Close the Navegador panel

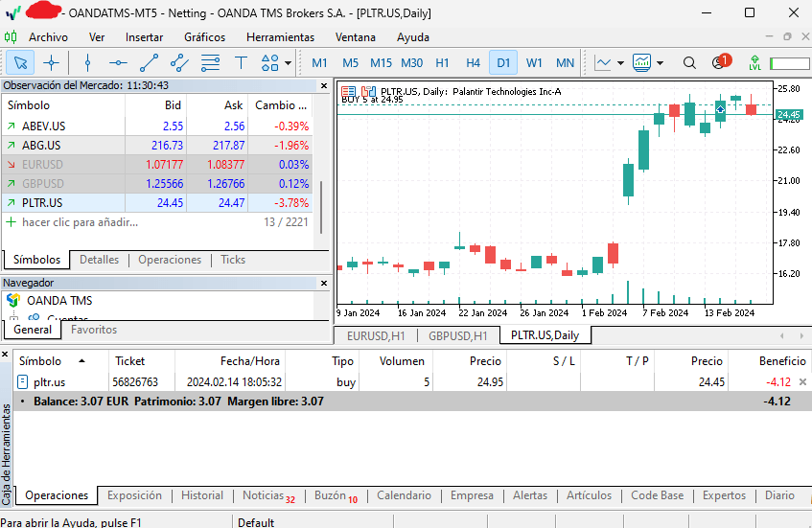pos(324,283)
